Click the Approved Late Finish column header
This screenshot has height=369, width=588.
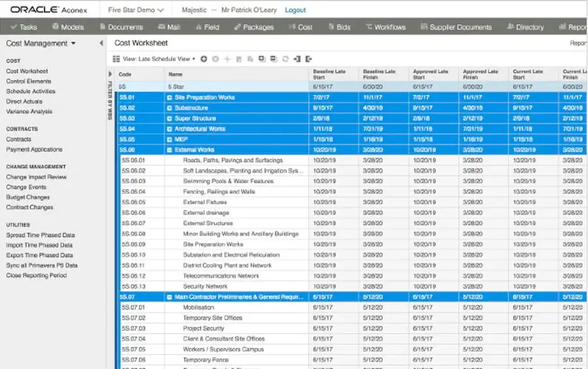pos(480,74)
